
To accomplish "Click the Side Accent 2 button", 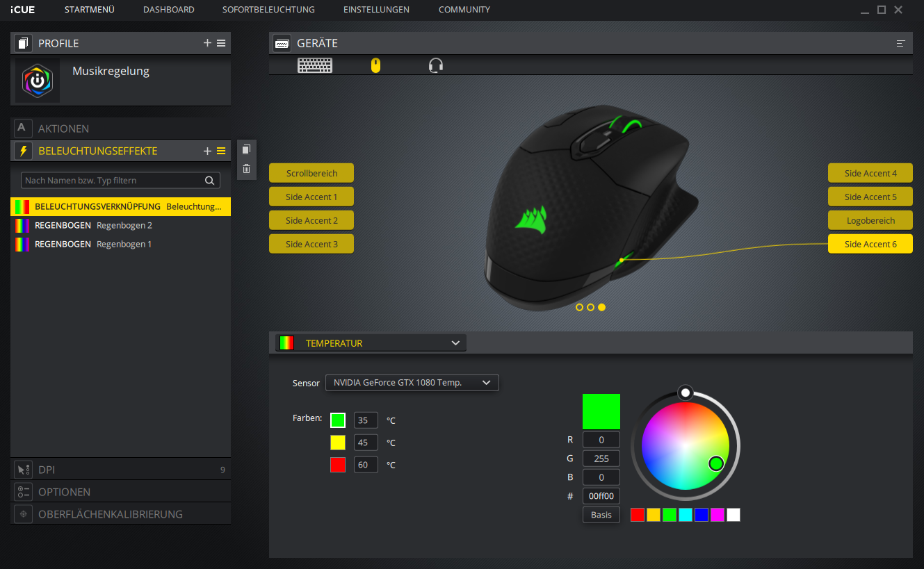I will (311, 220).
